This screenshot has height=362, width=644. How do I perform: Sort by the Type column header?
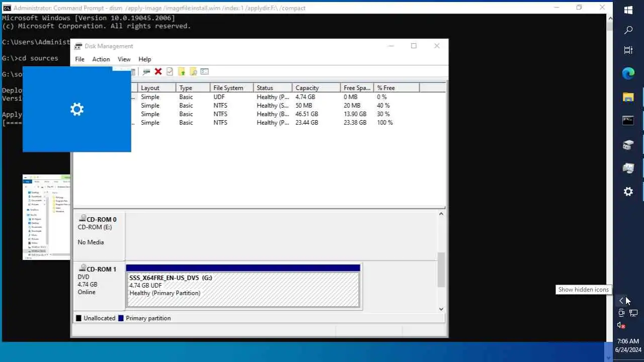point(193,88)
